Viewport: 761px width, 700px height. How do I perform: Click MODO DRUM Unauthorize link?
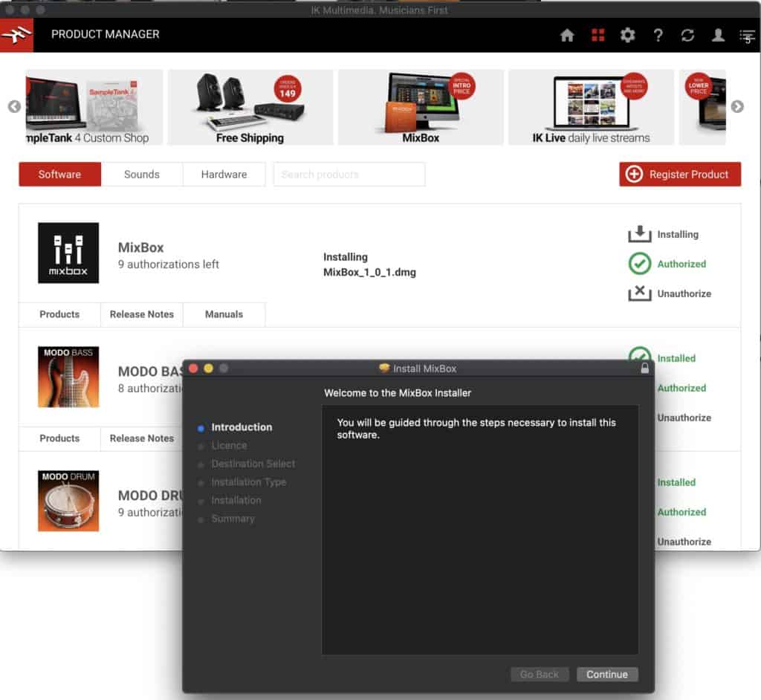(684, 541)
